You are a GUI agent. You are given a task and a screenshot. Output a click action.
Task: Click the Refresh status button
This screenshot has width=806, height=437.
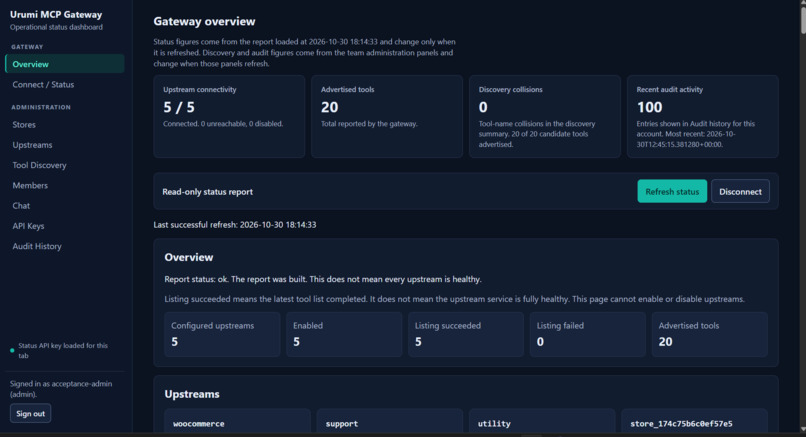pyautogui.click(x=672, y=191)
